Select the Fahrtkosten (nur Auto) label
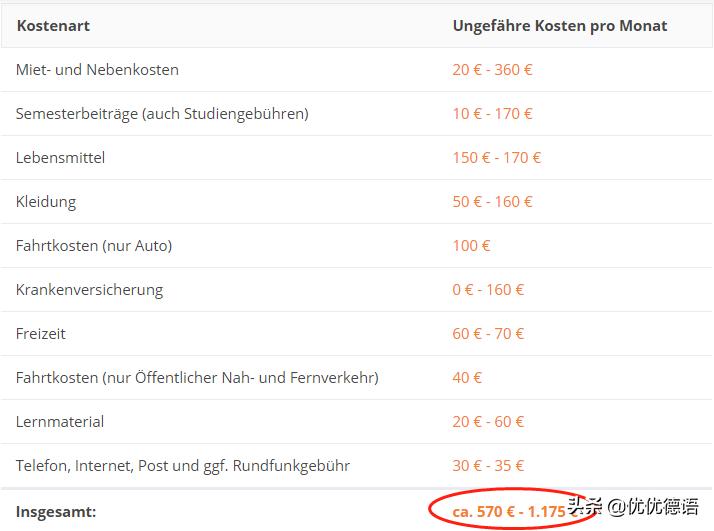The image size is (714, 531). (94, 246)
